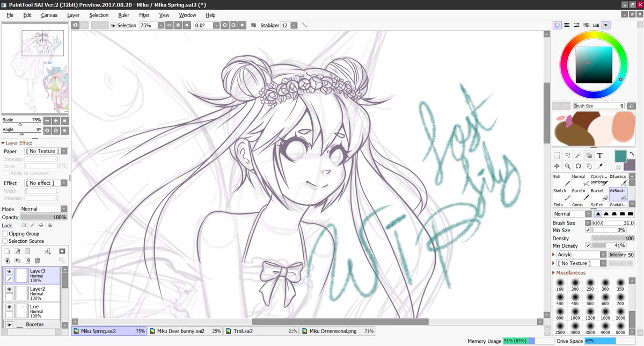Hide Layer3 using its eye icon
Viewport: 644px width, 346px height.
pos(9,272)
